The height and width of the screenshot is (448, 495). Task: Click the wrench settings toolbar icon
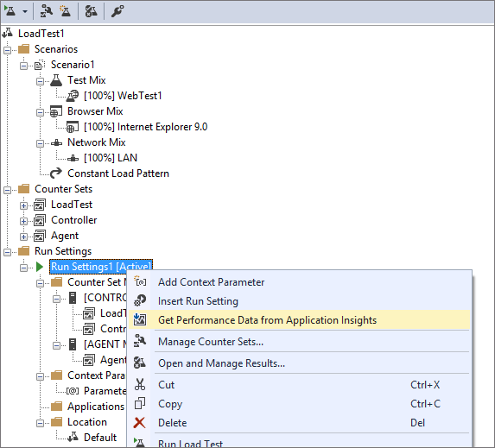click(117, 11)
